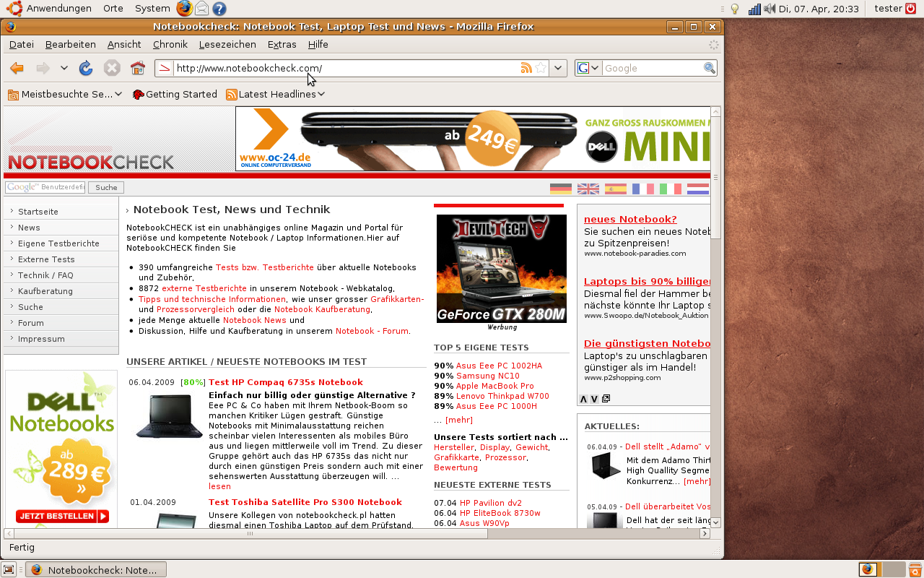Image resolution: width=924 pixels, height=578 pixels.
Task: Open the Extras menu
Action: click(x=282, y=44)
